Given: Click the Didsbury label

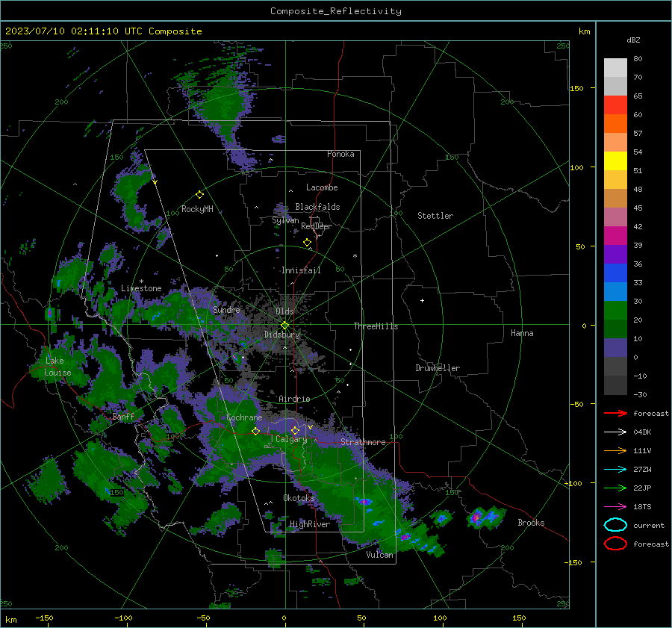Looking at the screenshot, I should click(282, 335).
